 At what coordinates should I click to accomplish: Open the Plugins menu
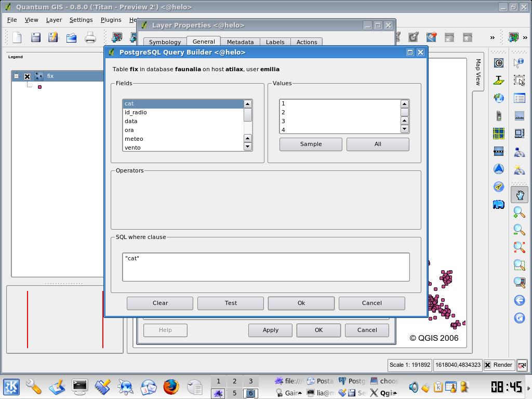click(x=111, y=20)
